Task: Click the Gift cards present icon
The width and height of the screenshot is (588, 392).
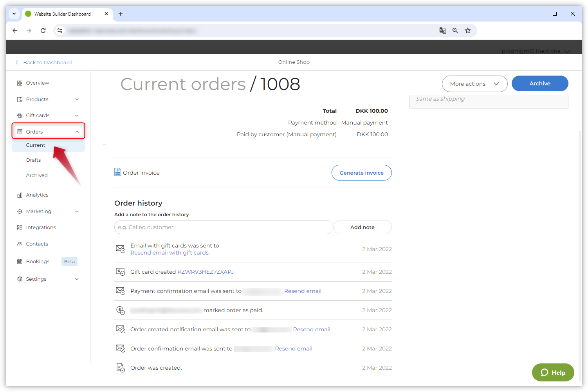Action: pyautogui.click(x=20, y=116)
